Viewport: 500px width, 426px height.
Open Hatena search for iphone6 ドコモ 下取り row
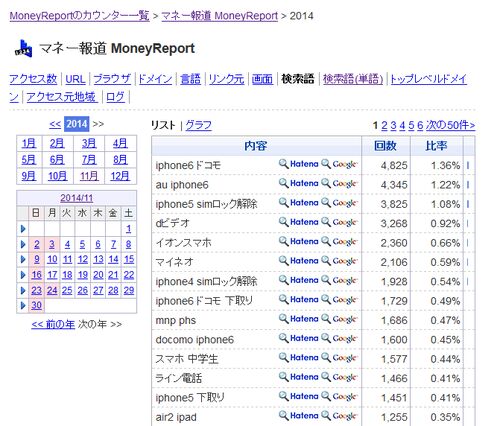[x=299, y=300]
